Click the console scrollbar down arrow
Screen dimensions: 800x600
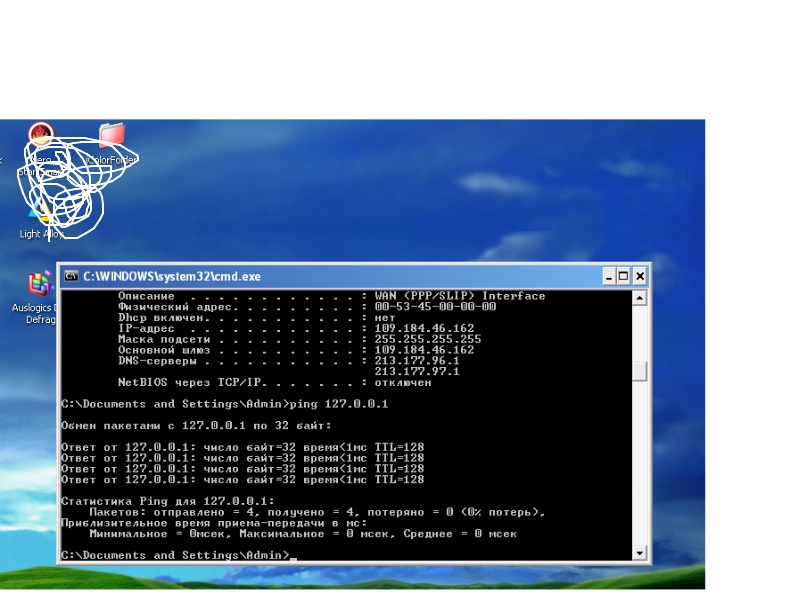coord(640,553)
